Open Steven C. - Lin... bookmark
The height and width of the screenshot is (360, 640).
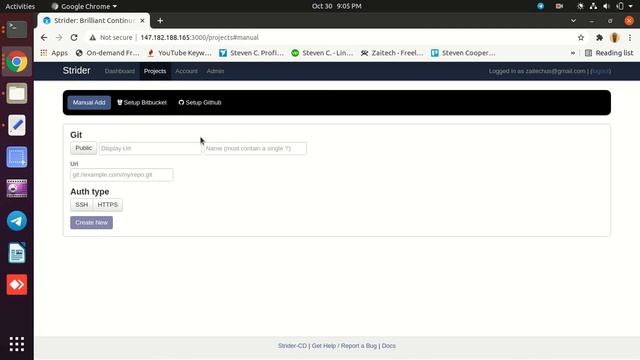(x=322, y=53)
